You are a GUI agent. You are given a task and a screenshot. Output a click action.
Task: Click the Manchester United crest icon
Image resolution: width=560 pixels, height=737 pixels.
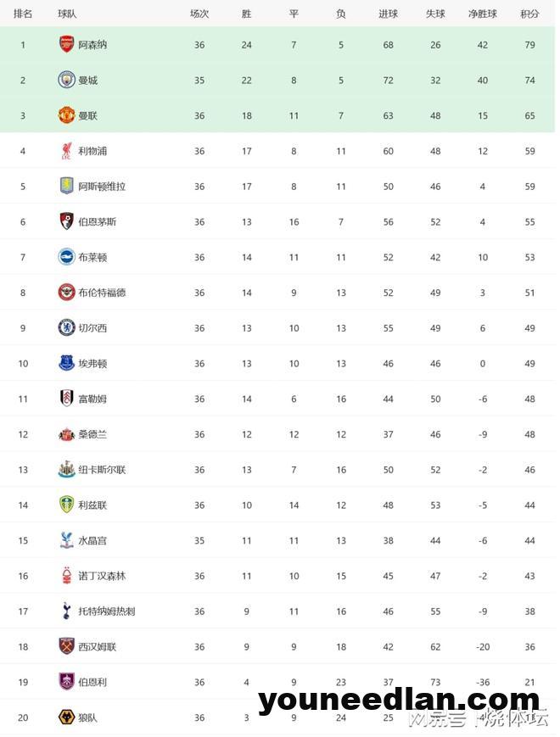[66, 115]
